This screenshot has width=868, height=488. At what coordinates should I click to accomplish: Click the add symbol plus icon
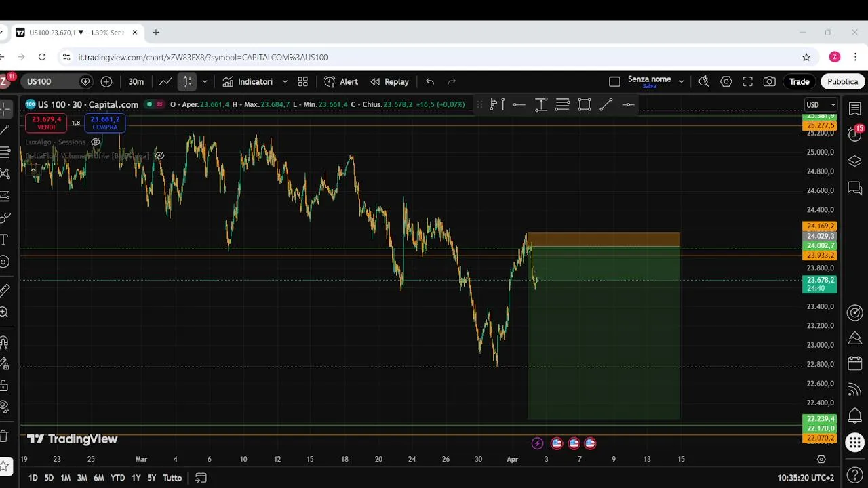106,81
